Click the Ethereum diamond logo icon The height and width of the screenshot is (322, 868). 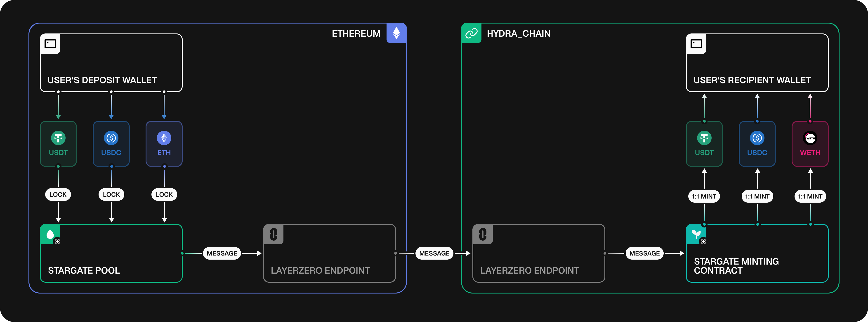[x=396, y=33]
